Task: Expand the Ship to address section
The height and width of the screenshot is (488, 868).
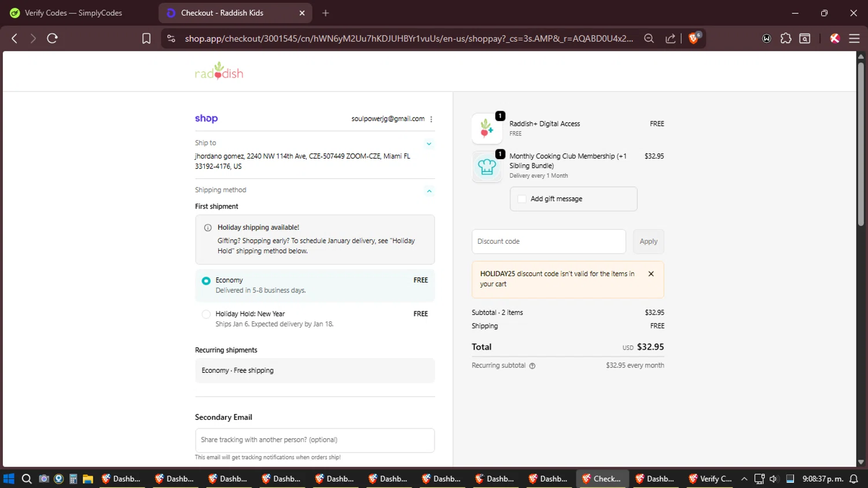Action: tap(429, 144)
